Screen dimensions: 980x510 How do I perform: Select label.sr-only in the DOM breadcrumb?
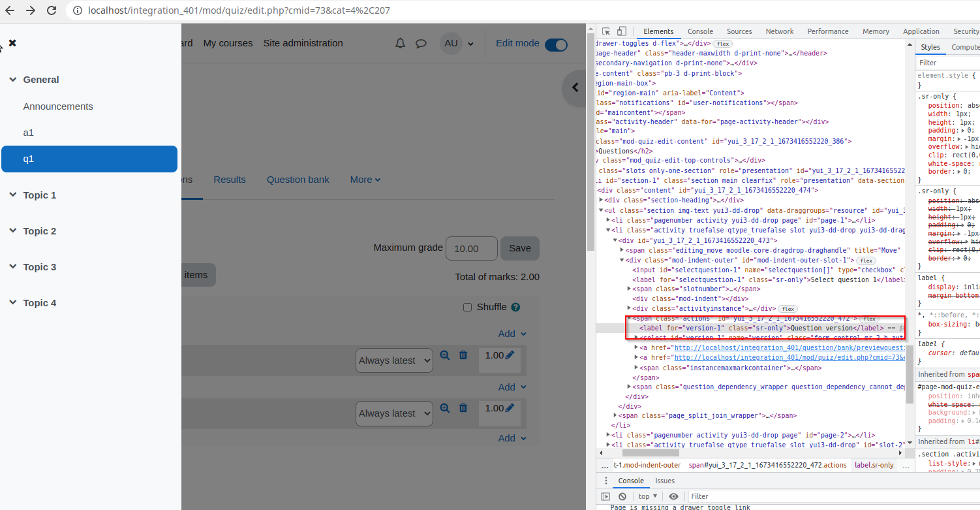coord(874,465)
